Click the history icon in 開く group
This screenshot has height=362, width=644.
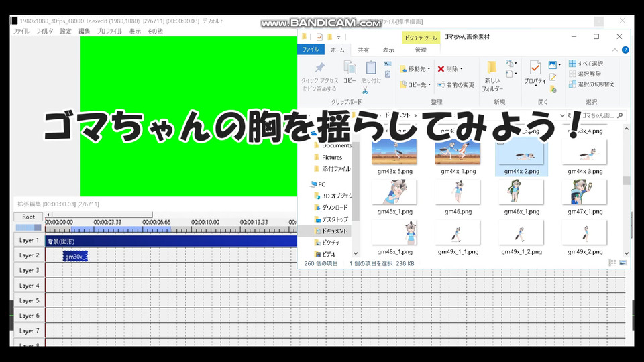pyautogui.click(x=553, y=88)
